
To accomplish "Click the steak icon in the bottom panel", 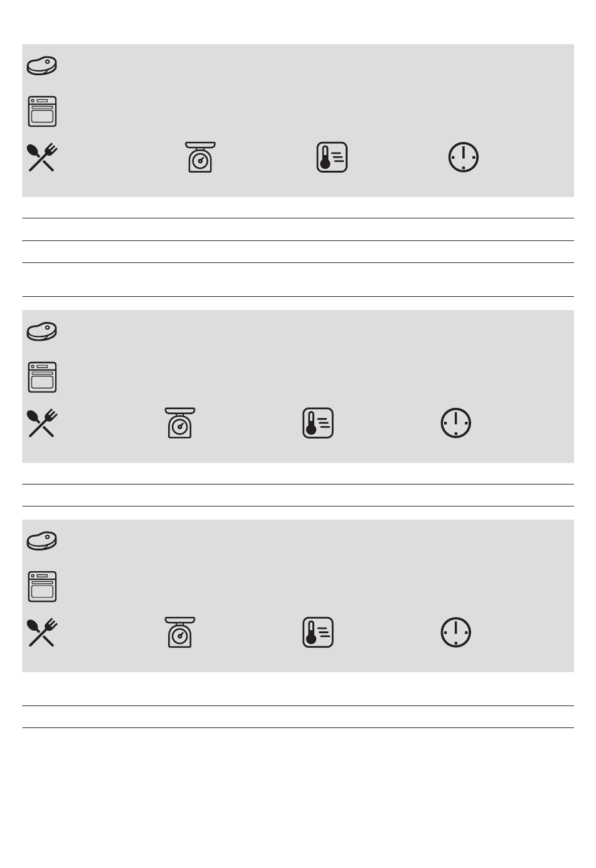I will [x=42, y=541].
